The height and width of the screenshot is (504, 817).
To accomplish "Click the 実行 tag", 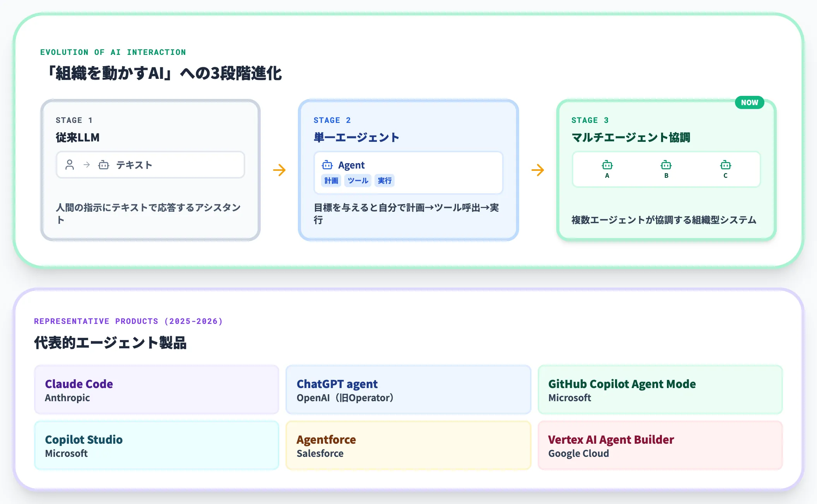I will 385,180.
